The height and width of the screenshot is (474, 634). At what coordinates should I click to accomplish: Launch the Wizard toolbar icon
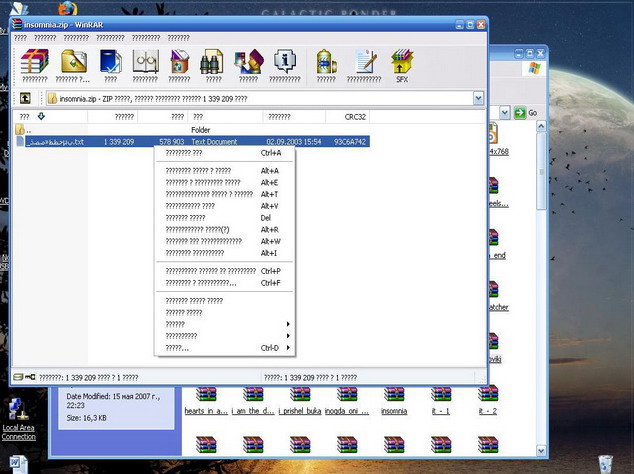tap(248, 65)
